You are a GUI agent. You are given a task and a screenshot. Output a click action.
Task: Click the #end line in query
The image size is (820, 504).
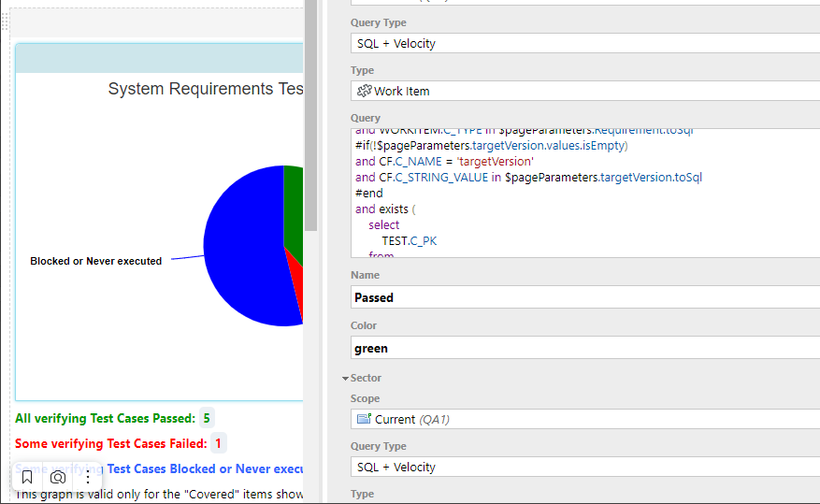coord(369,193)
